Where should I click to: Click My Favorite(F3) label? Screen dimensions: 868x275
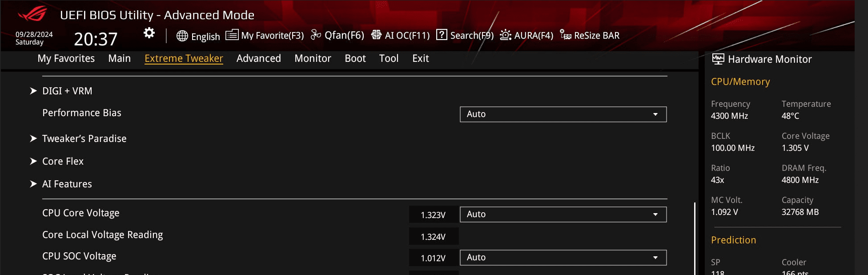[x=273, y=35]
